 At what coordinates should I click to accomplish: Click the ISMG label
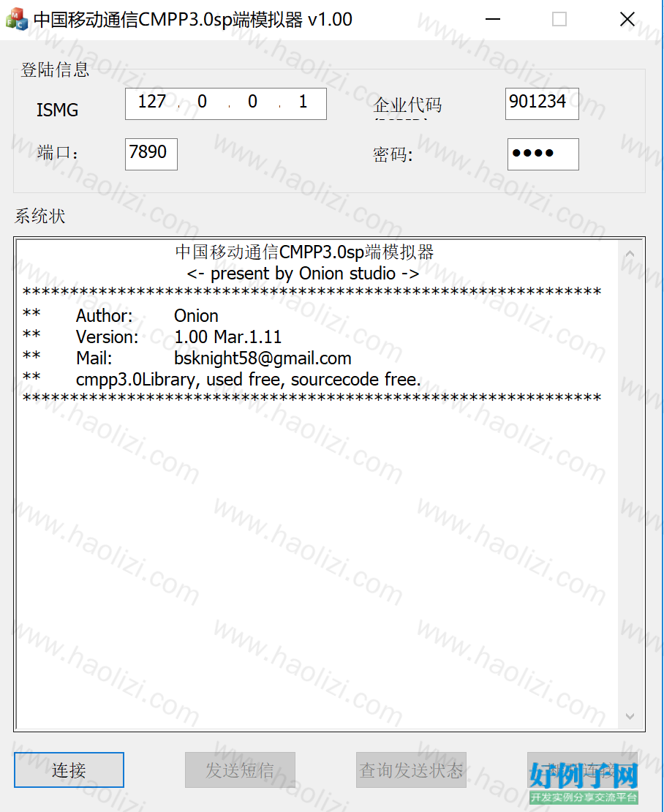pos(57,110)
